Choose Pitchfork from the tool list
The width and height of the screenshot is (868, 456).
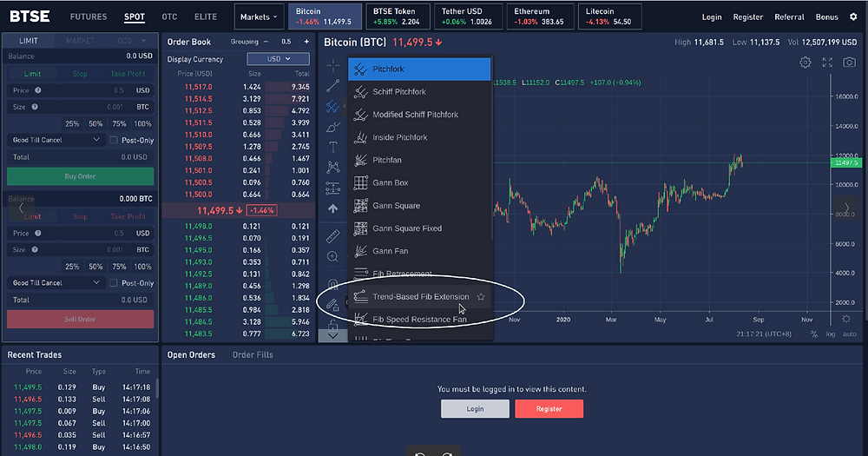(419, 69)
